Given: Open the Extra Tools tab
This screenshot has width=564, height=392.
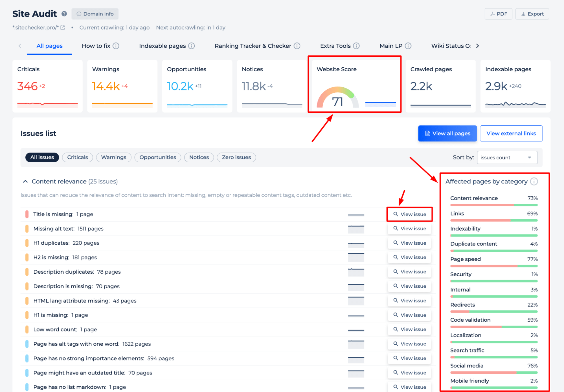Looking at the screenshot, I should click(335, 46).
